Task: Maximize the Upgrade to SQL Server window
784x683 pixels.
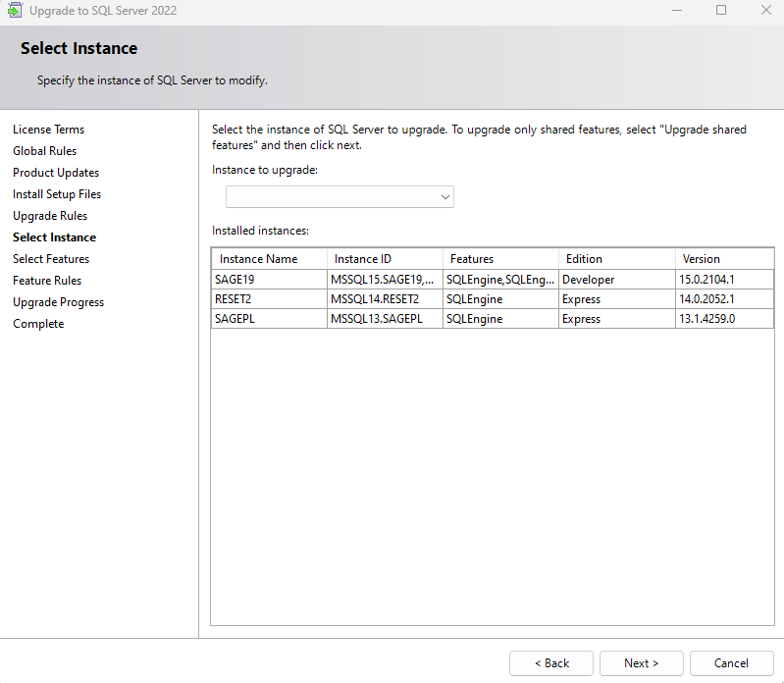Action: [x=721, y=10]
